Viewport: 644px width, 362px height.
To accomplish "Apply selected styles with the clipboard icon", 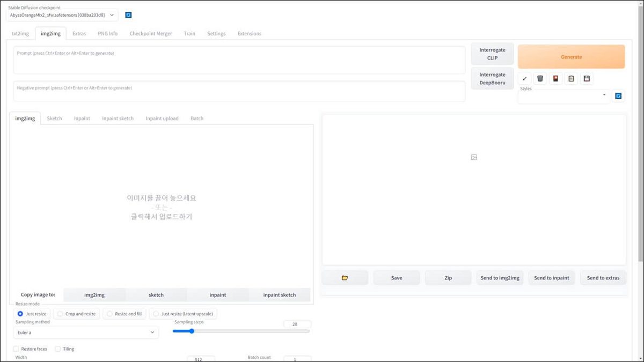I will coord(572,79).
